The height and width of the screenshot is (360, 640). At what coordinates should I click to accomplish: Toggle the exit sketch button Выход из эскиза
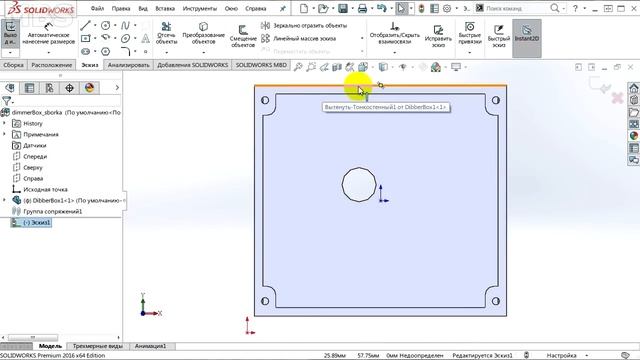[x=10, y=33]
